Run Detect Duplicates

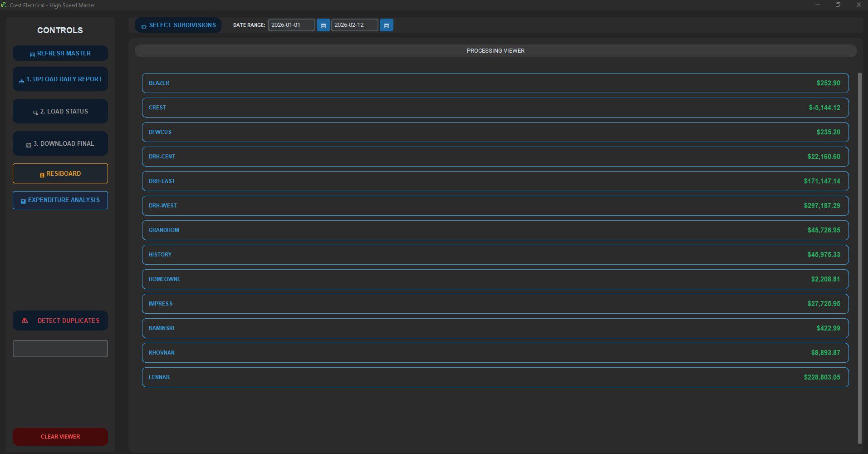60,321
